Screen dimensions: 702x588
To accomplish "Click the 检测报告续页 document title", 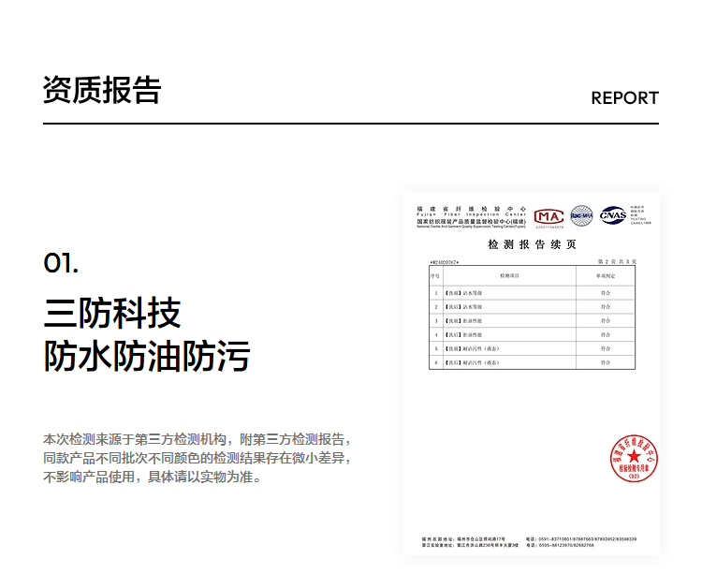I will pyautogui.click(x=532, y=244).
